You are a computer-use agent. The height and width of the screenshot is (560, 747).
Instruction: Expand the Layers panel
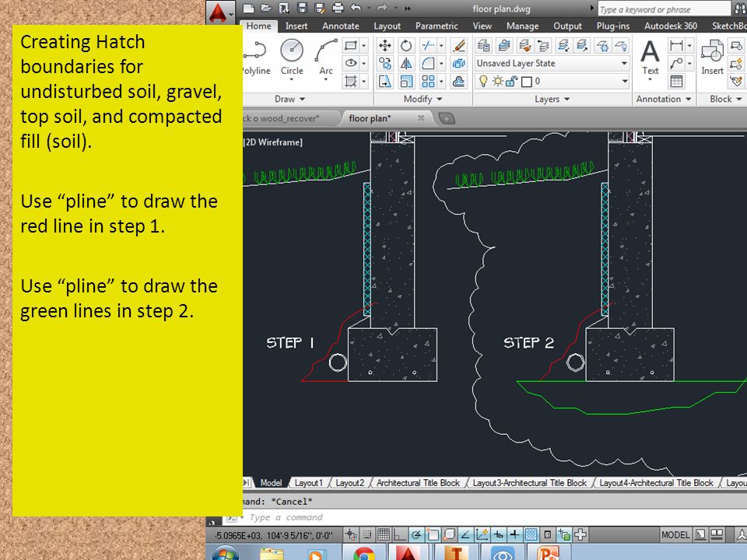coord(552,99)
